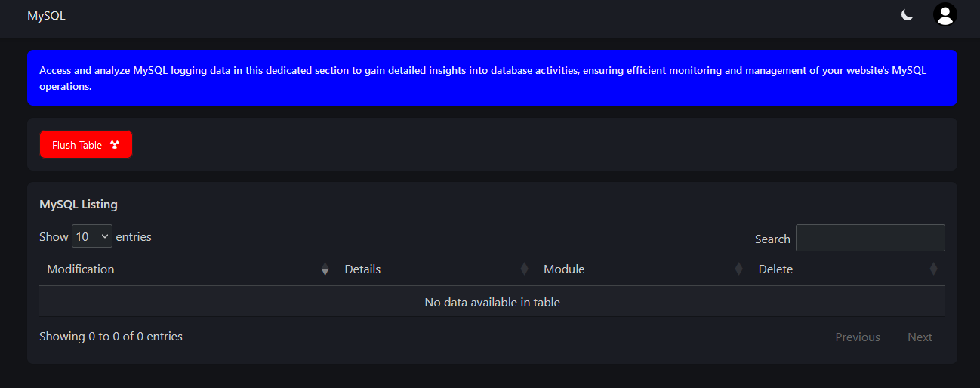Click the MySQL Listing heading
The width and height of the screenshot is (980, 388).
pos(79,205)
